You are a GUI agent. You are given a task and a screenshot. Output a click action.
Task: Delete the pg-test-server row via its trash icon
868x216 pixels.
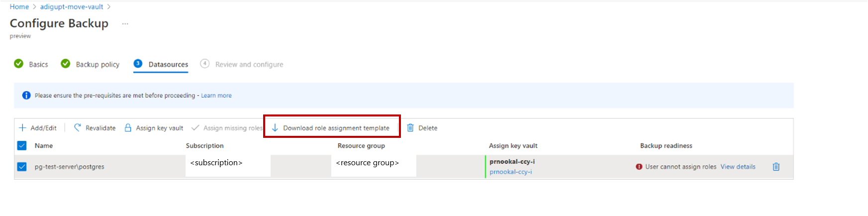coord(776,167)
